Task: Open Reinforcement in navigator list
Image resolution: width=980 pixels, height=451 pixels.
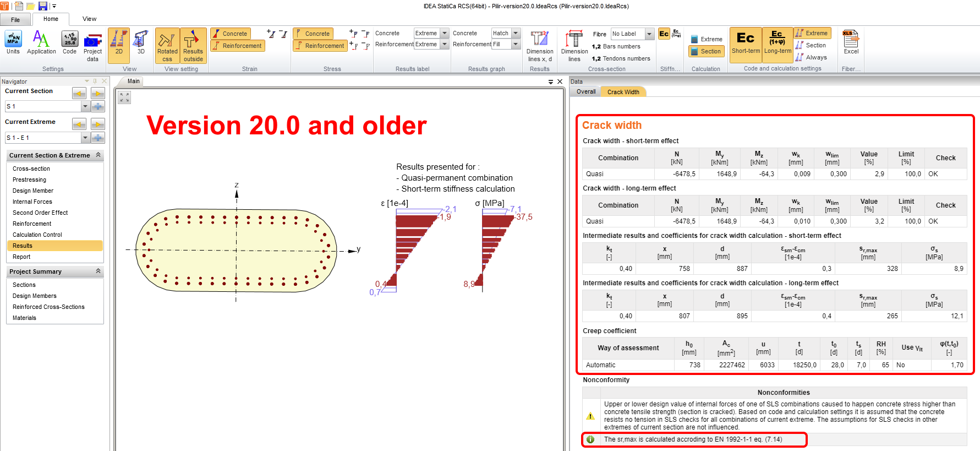Action: point(32,224)
